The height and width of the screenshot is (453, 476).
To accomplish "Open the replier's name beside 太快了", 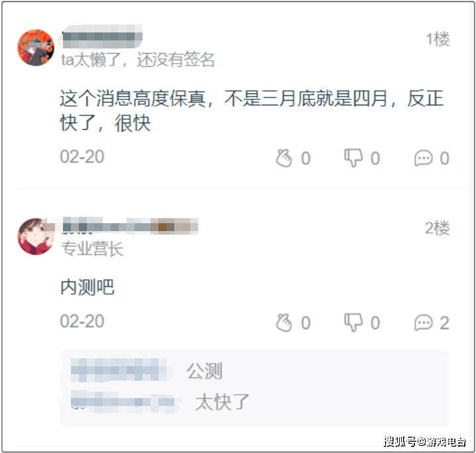I will tap(126, 402).
